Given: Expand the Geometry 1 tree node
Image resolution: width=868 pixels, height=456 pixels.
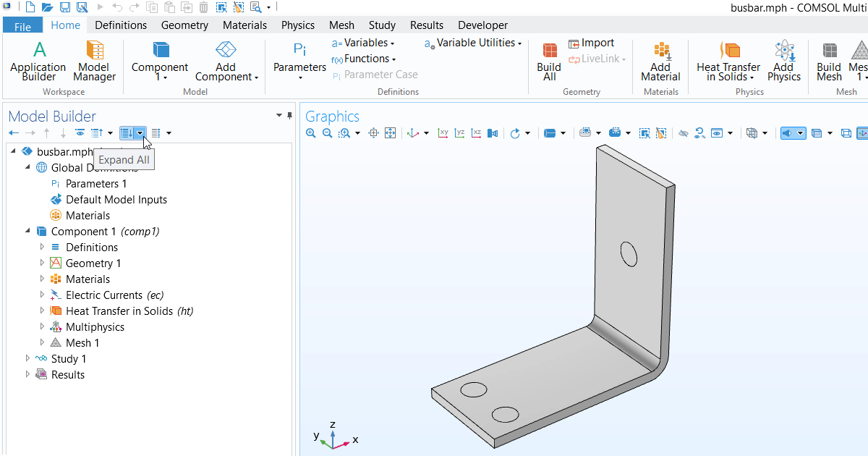Looking at the screenshot, I should (42, 263).
